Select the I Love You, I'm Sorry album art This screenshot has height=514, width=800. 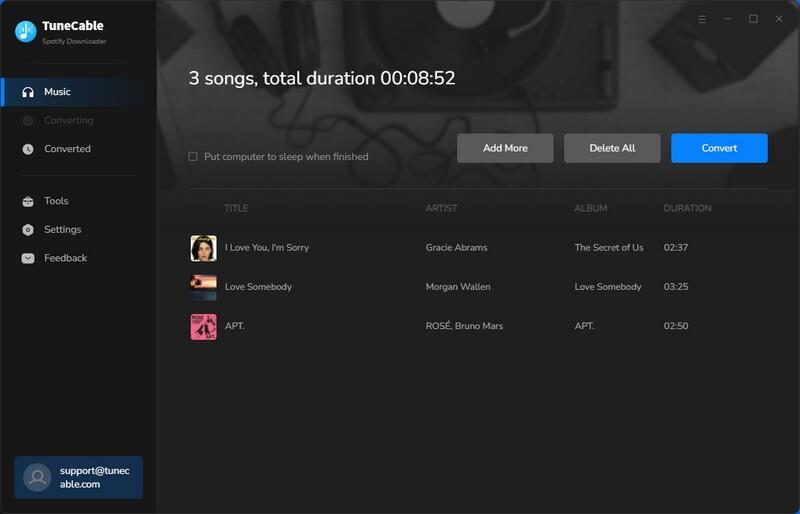click(x=203, y=248)
